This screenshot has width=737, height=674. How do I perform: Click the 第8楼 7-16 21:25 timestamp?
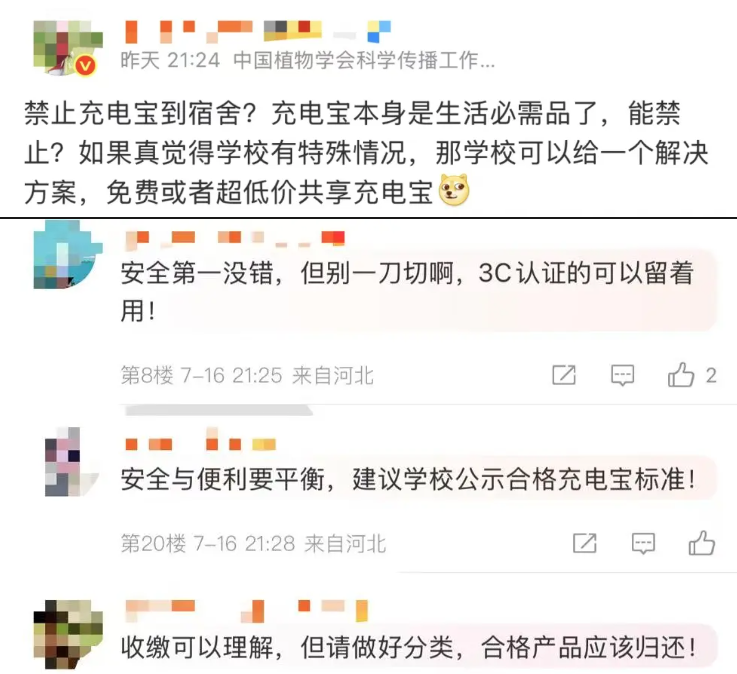tap(231, 375)
